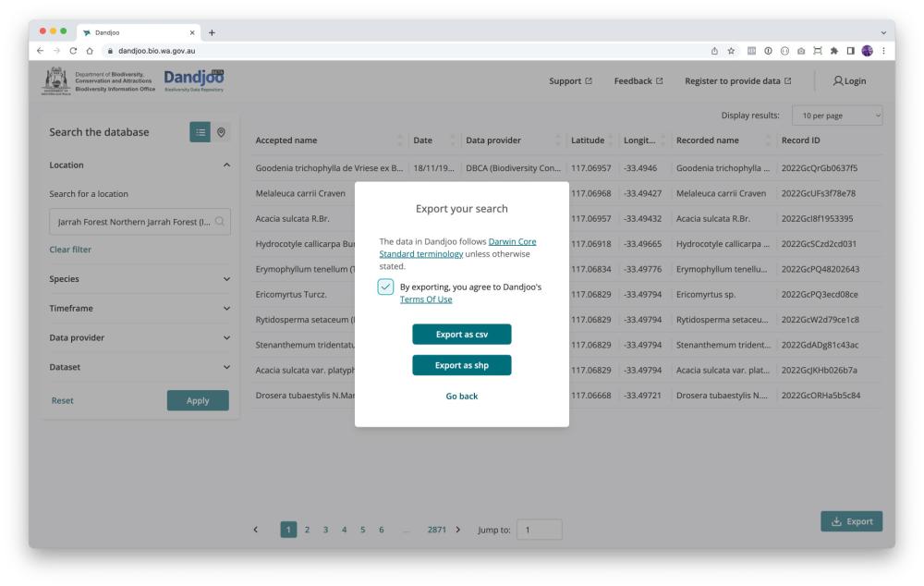924x586 pixels.
Task: Click Drosera tubaestylis recorded name cell
Action: click(x=722, y=396)
